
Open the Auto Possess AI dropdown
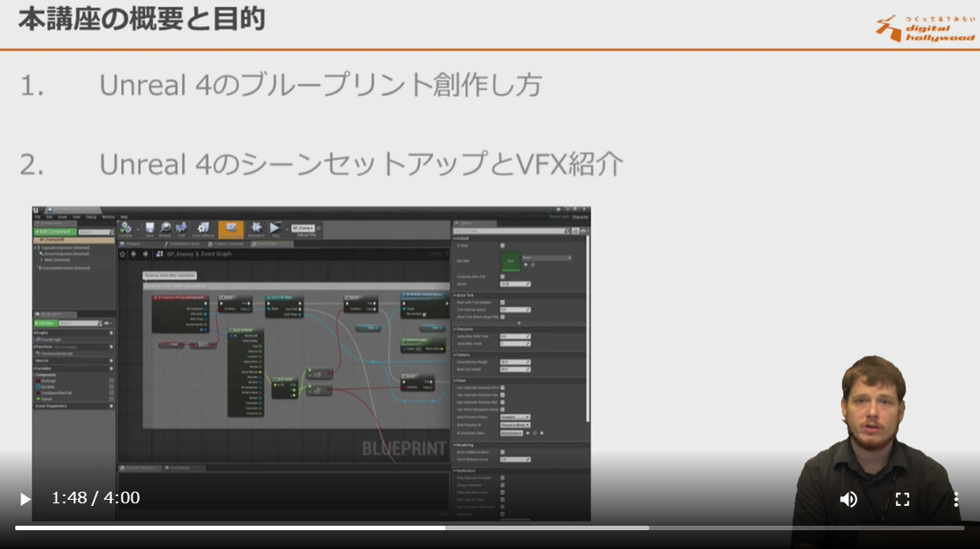pyautogui.click(x=515, y=425)
